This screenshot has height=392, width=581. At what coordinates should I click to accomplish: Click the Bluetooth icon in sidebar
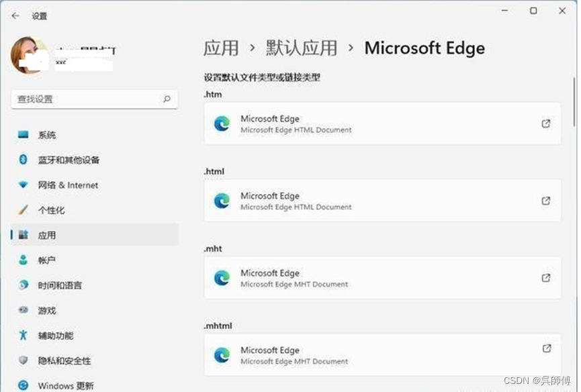point(23,160)
